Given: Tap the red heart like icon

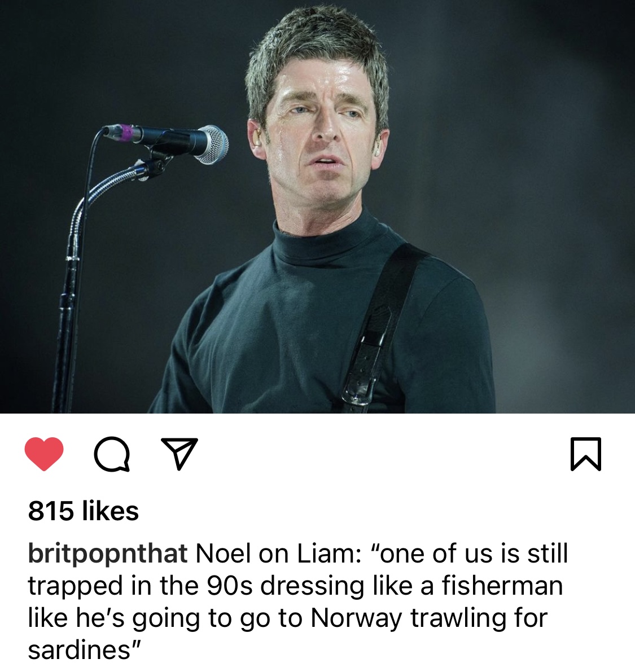Looking at the screenshot, I should click(43, 454).
